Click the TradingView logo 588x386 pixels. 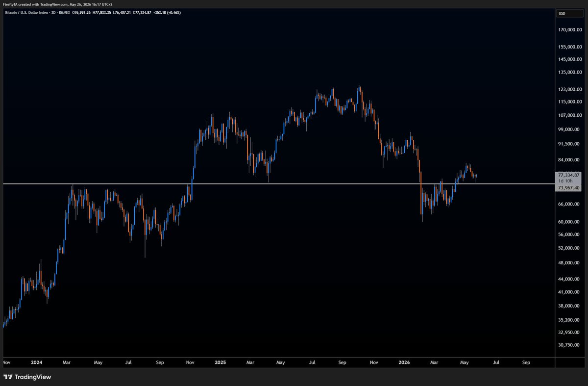click(27, 377)
